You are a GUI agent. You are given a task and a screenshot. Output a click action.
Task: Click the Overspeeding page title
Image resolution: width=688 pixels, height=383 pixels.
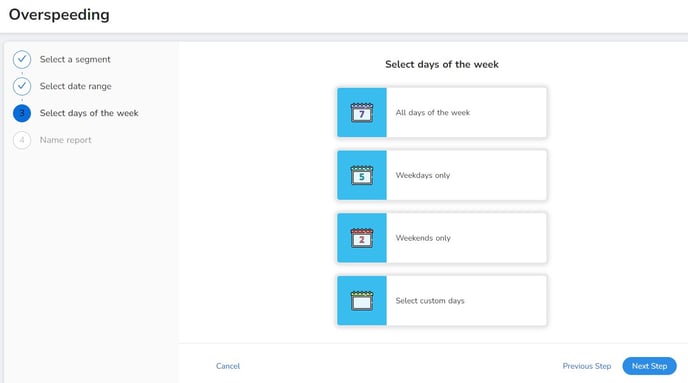pyautogui.click(x=59, y=14)
